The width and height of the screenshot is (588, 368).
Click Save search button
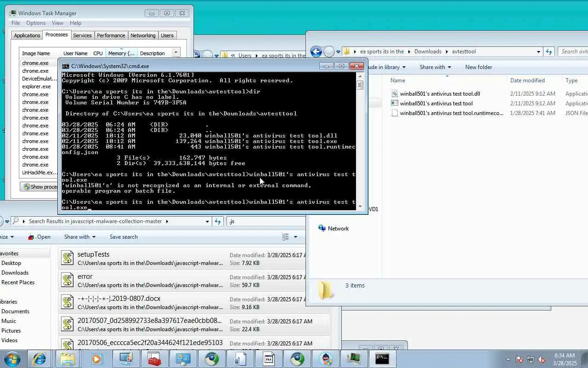[x=124, y=237]
